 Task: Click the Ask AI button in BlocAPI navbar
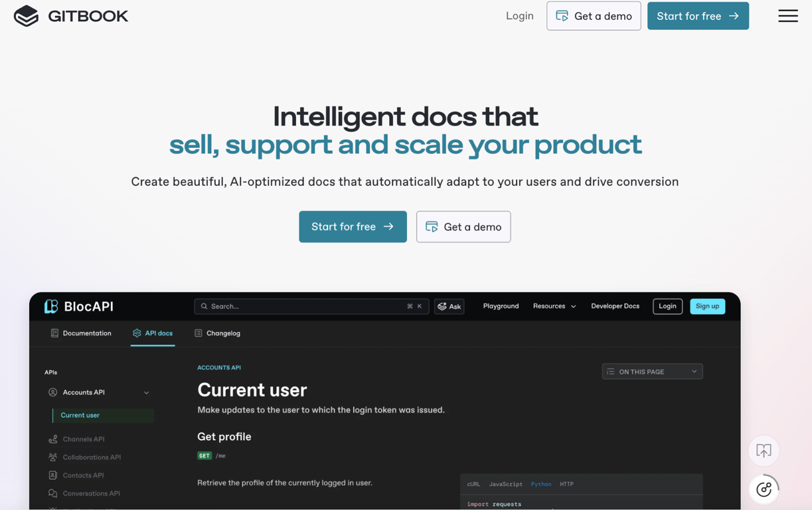click(449, 306)
